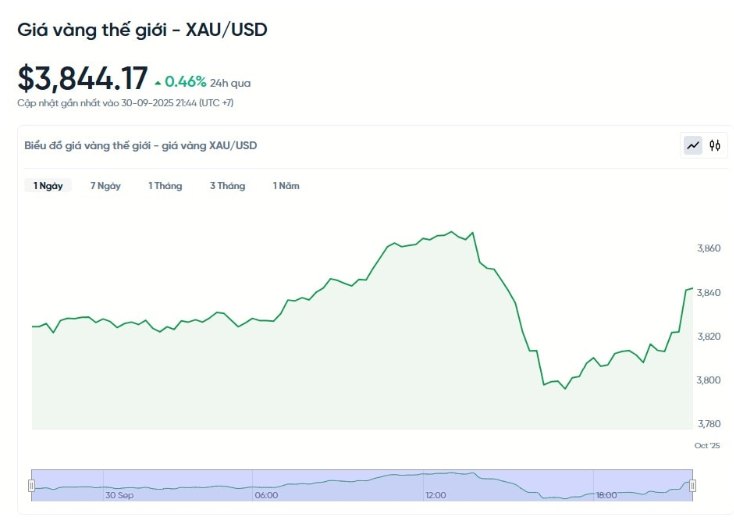This screenshot has width=734, height=520.
Task: Grab the left navigator range handle
Action: 31,485
